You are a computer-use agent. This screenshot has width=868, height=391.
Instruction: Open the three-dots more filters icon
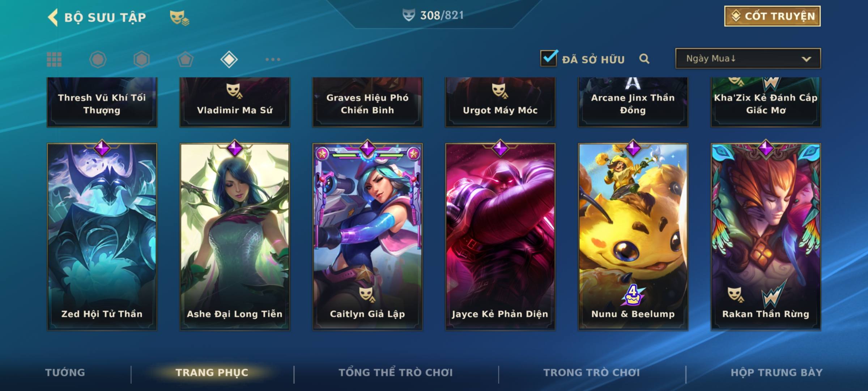pyautogui.click(x=273, y=59)
